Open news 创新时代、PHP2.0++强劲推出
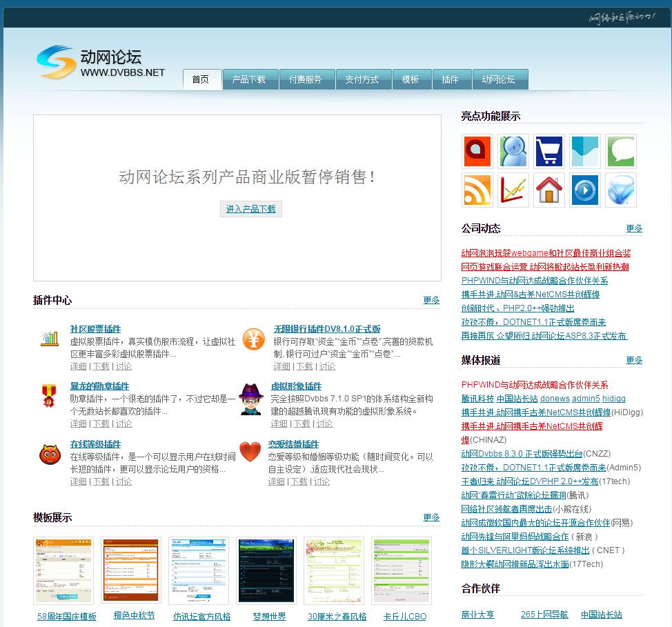 517,308
